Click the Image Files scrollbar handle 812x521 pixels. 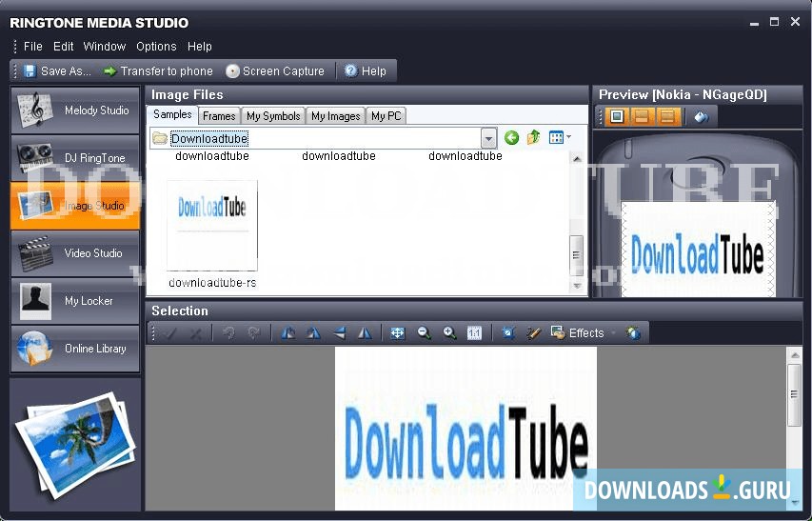click(x=576, y=256)
